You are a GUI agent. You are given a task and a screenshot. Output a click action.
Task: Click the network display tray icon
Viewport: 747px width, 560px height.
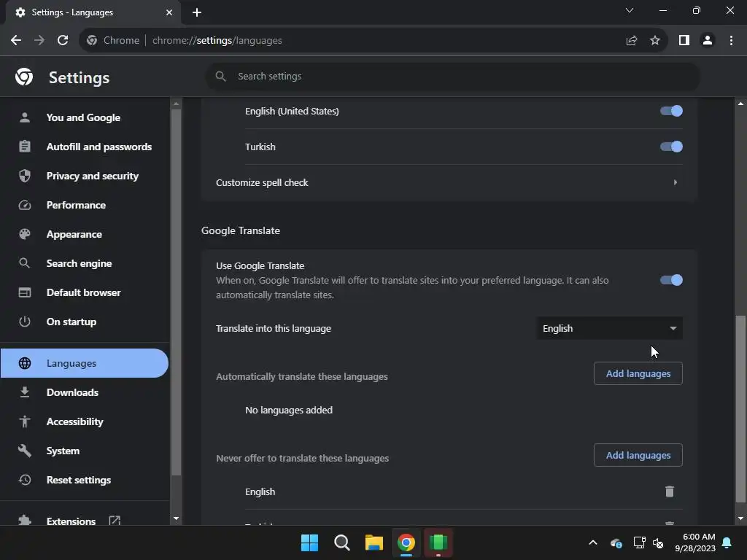point(639,542)
